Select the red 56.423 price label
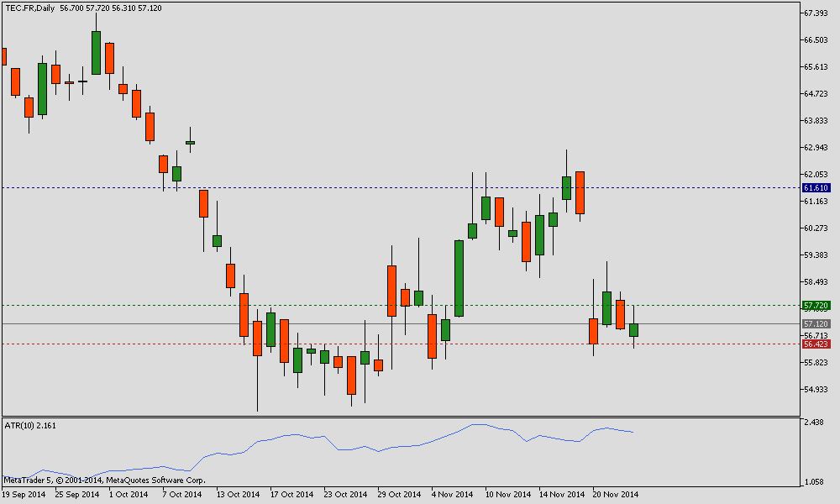Screen dimensions: 840x504 pyautogui.click(x=816, y=344)
